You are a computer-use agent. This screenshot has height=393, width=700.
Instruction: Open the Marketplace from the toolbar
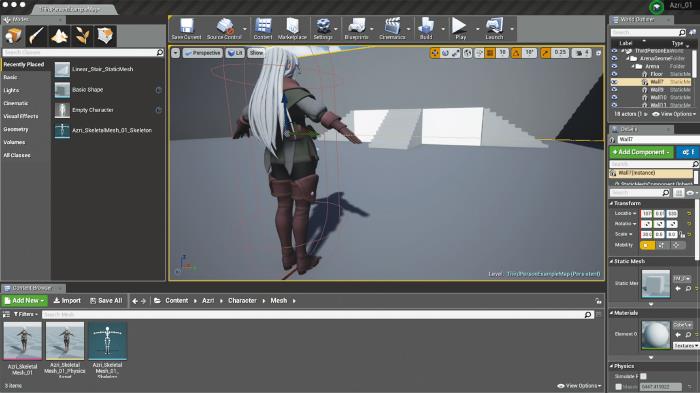coord(292,29)
